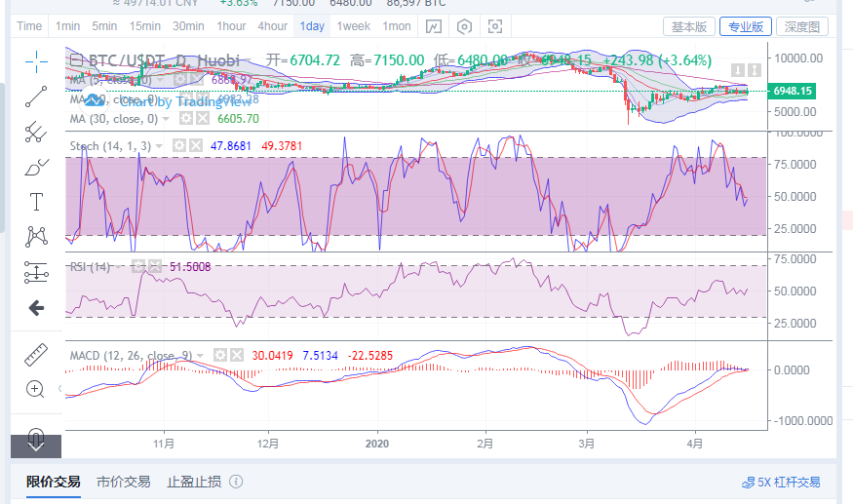This screenshot has width=853, height=504.
Task: Open the 5X 杠杆交易 link
Action: 781,483
